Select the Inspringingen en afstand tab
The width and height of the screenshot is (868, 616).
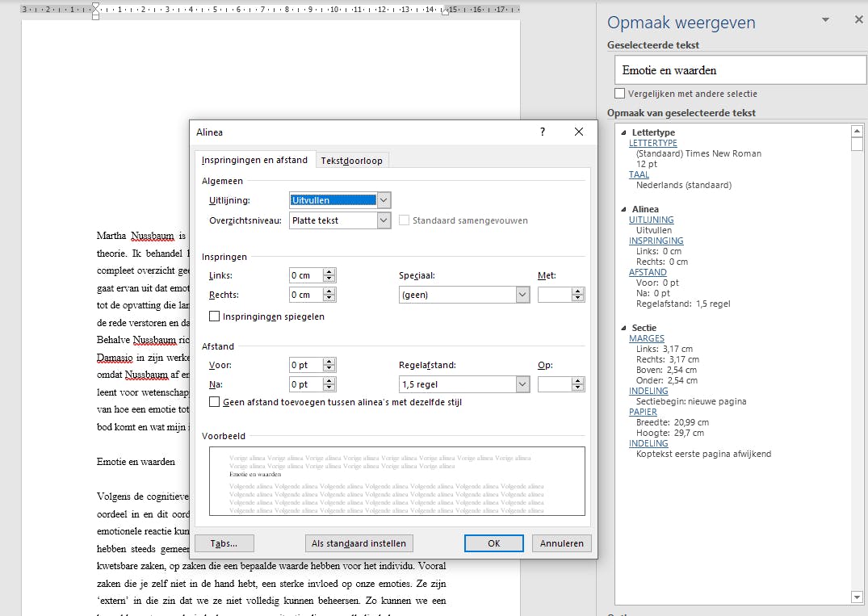click(254, 160)
